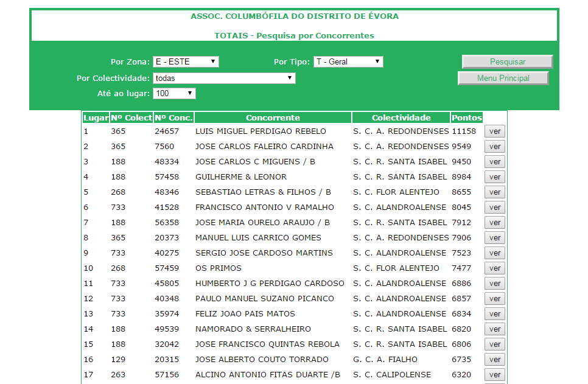The image size is (588, 384).
Task: Click ver for Jose Alberto Couto Torrado
Action: coord(495,359)
